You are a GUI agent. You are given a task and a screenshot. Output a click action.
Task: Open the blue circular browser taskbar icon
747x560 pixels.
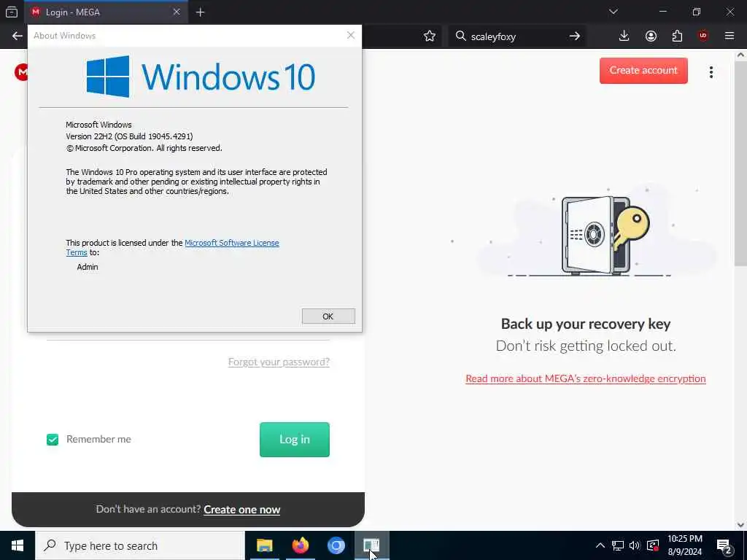[x=336, y=545]
